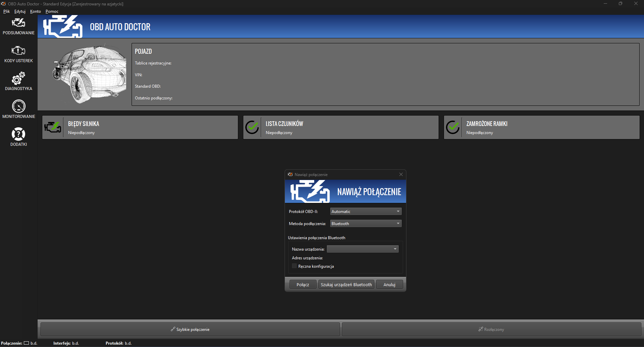The height and width of the screenshot is (347, 644).
Task: Click the POJAZD panel heading
Action: (x=143, y=51)
